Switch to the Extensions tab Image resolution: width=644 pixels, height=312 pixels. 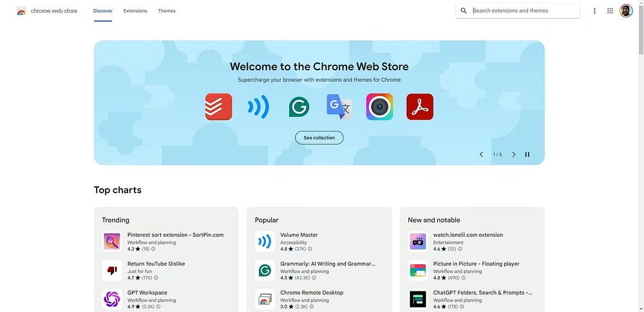point(135,11)
